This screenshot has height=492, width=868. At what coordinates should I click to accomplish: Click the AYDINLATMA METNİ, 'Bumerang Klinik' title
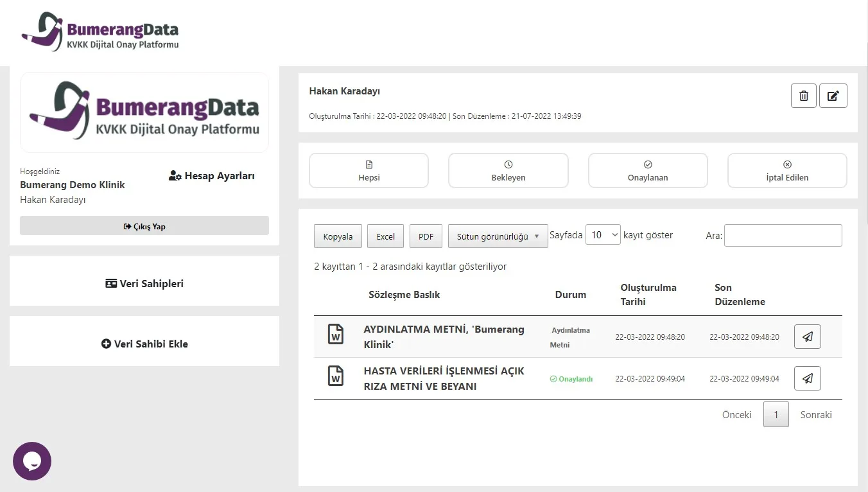pyautogui.click(x=444, y=337)
